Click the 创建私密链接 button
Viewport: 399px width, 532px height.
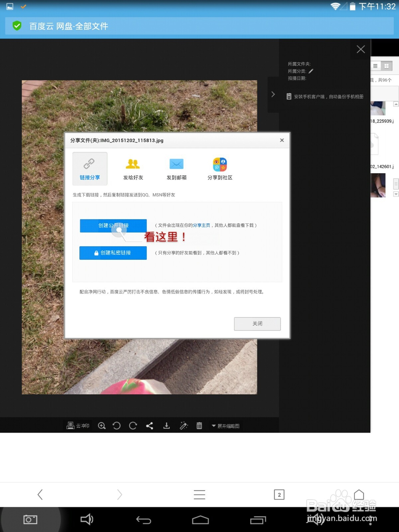113,253
